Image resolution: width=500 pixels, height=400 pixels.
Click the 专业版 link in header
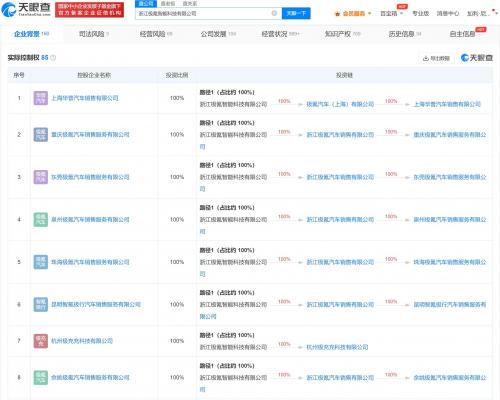tap(420, 14)
